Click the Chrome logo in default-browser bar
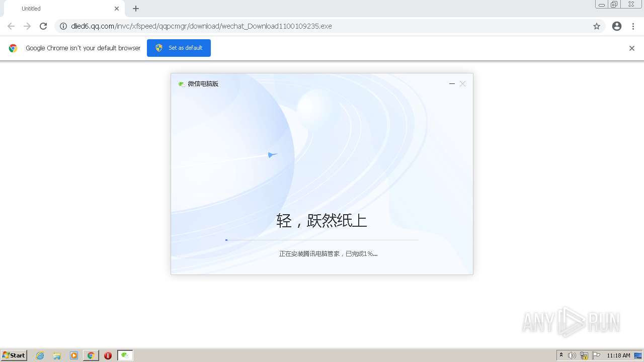 tap(13, 48)
